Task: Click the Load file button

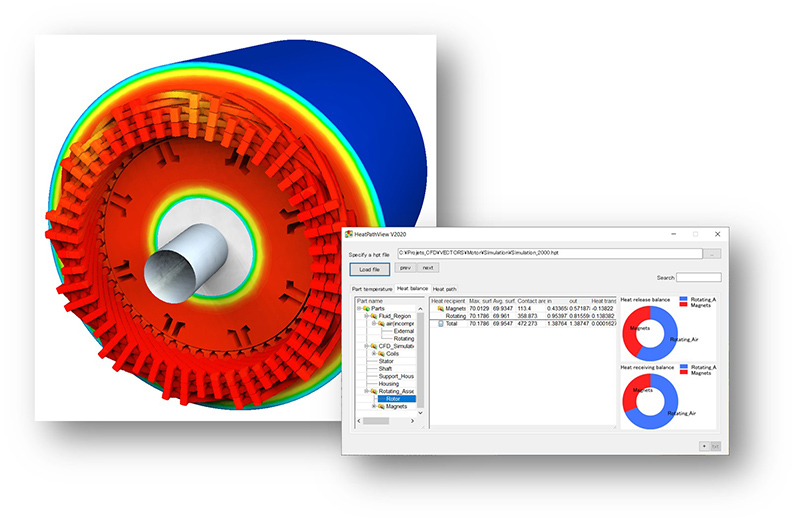Action: click(367, 268)
